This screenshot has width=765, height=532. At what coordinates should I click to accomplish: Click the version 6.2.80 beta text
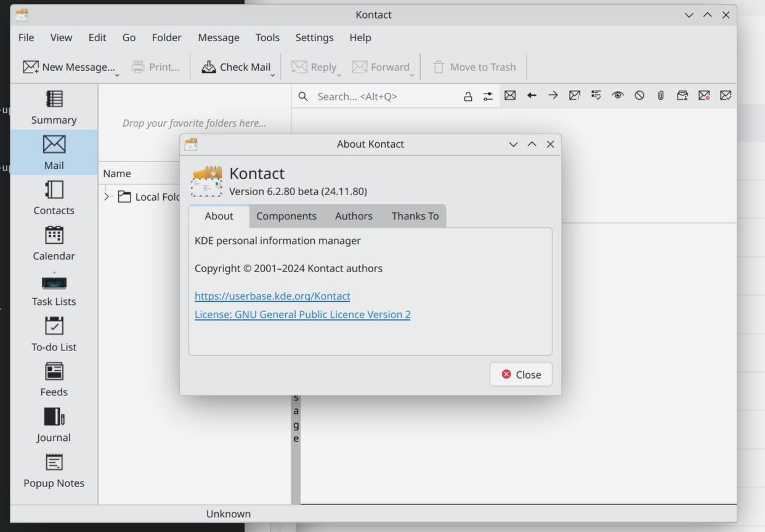[x=298, y=191]
